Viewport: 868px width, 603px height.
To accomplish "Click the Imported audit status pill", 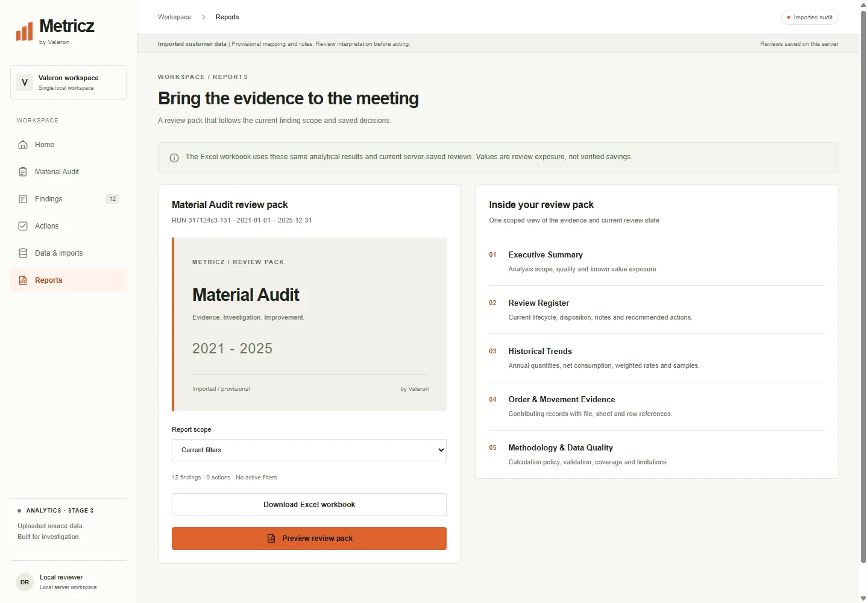I will pos(810,17).
